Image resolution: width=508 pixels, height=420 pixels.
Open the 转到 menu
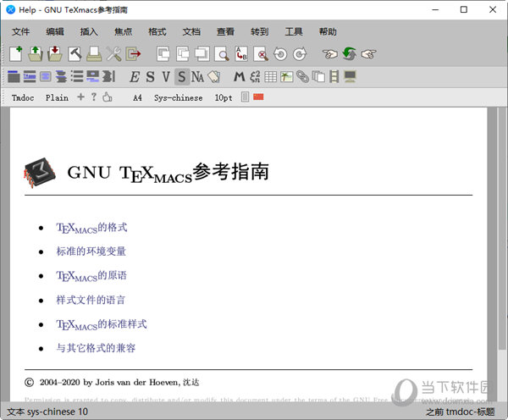pyautogui.click(x=260, y=32)
